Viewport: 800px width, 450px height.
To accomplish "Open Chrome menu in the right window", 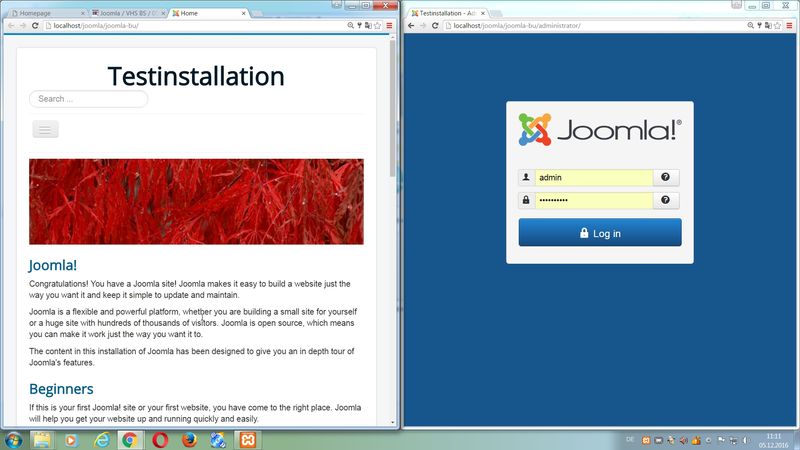I will (789, 26).
